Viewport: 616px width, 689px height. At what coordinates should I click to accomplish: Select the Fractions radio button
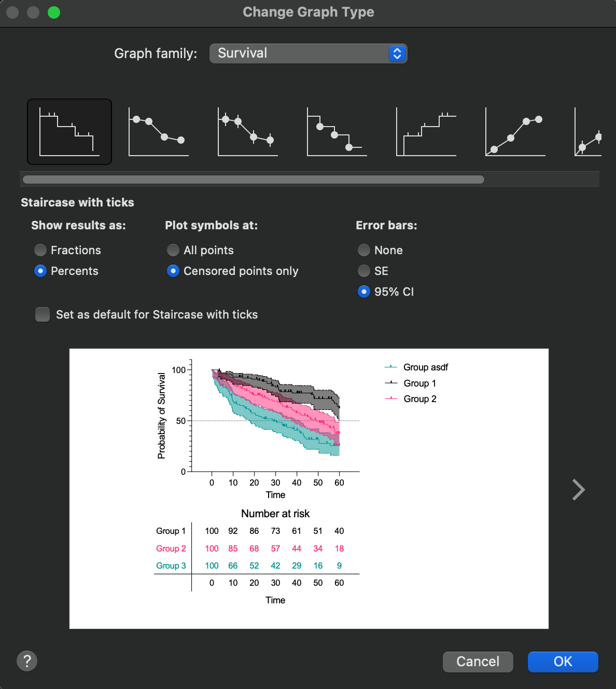[40, 250]
